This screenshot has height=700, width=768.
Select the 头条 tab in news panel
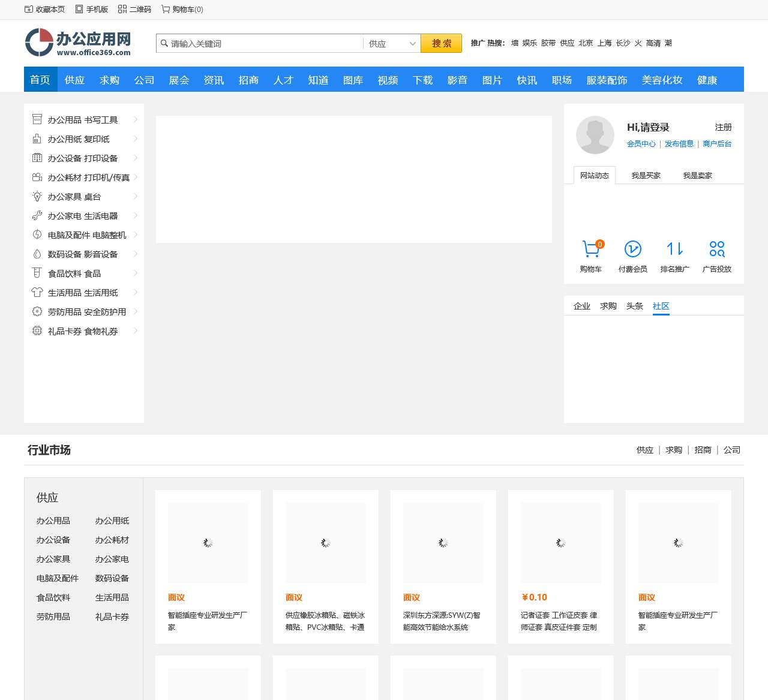coord(635,306)
